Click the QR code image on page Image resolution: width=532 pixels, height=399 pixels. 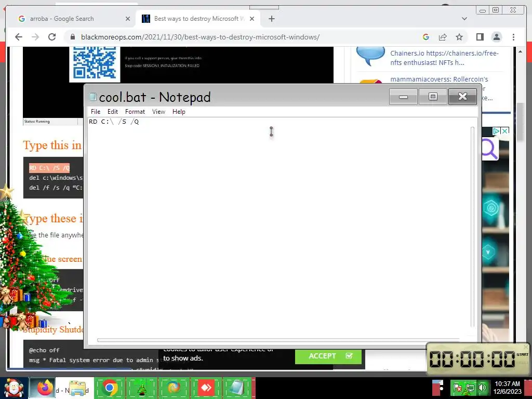(95, 63)
